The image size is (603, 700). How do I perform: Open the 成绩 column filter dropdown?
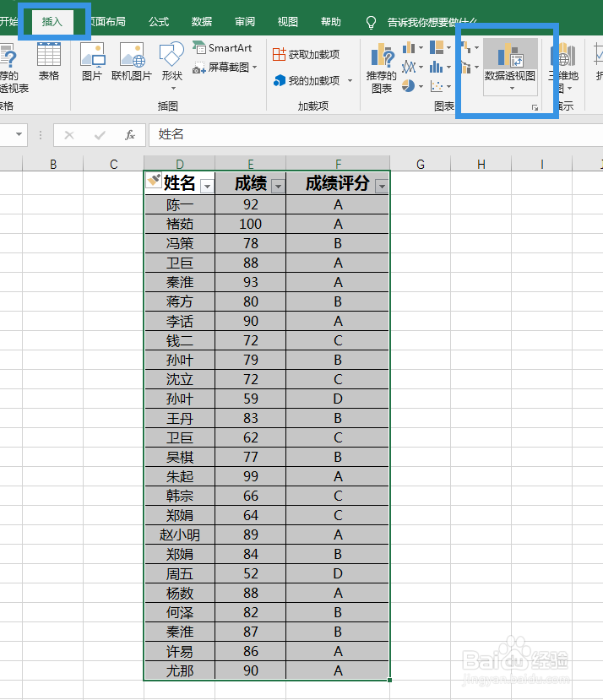click(x=278, y=186)
